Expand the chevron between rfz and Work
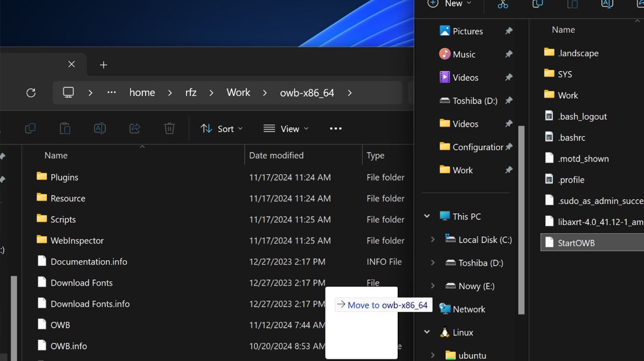 pos(211,93)
